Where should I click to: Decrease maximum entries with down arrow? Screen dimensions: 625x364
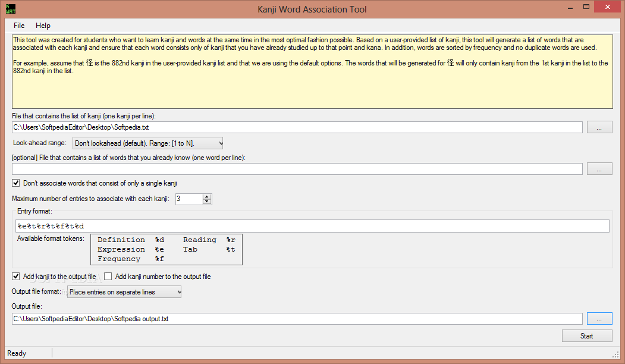(x=206, y=202)
